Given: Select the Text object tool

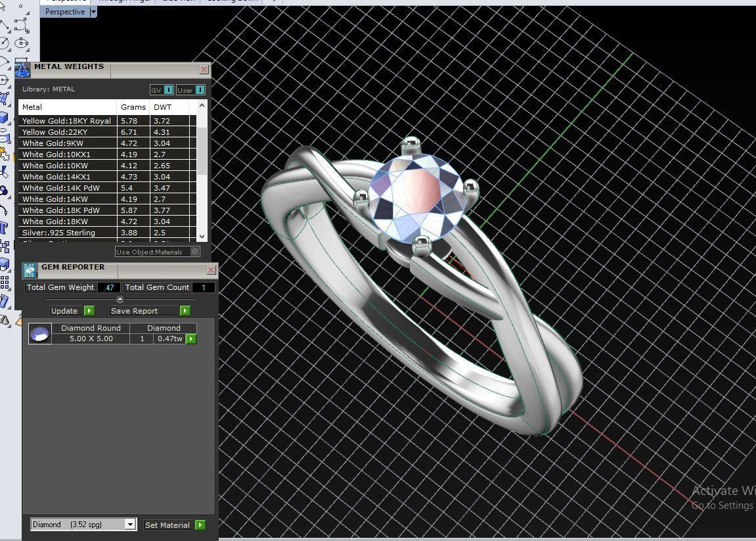Looking at the screenshot, I should [x=5, y=227].
